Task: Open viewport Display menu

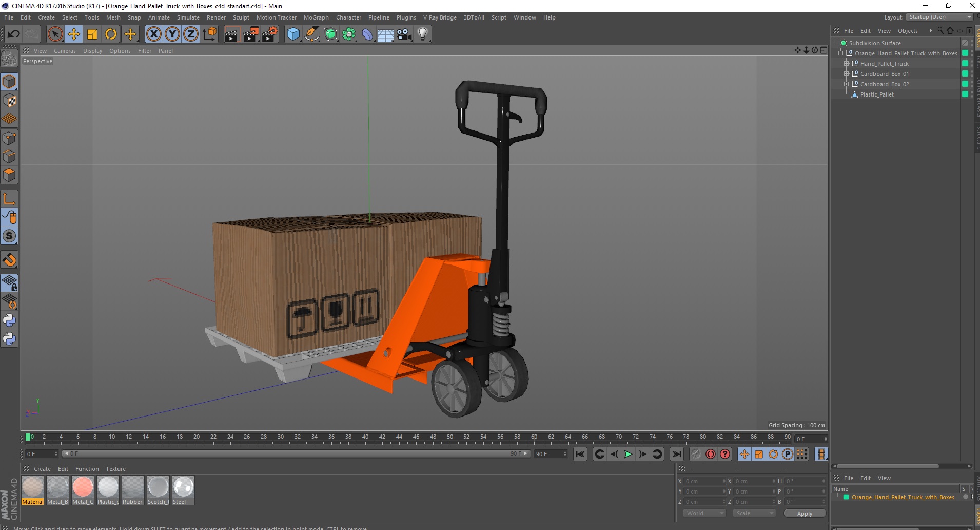Action: 92,51
